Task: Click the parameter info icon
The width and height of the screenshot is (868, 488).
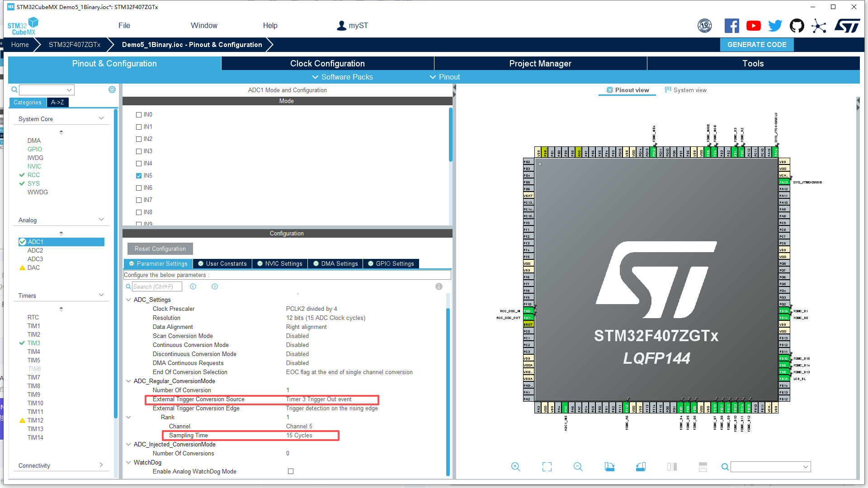Action: pyautogui.click(x=439, y=286)
